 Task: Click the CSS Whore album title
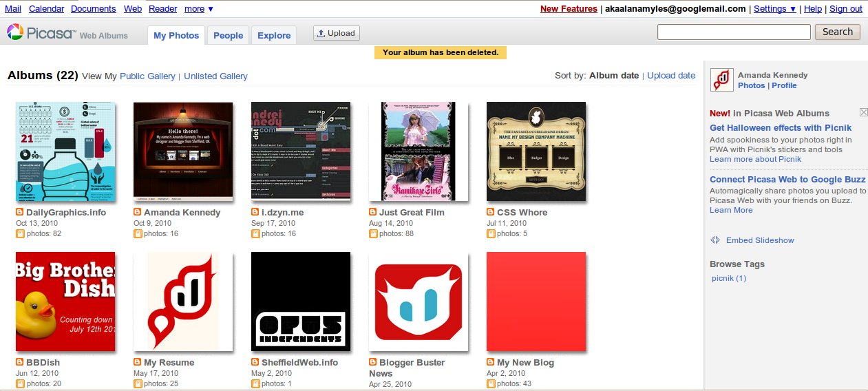pyautogui.click(x=522, y=212)
